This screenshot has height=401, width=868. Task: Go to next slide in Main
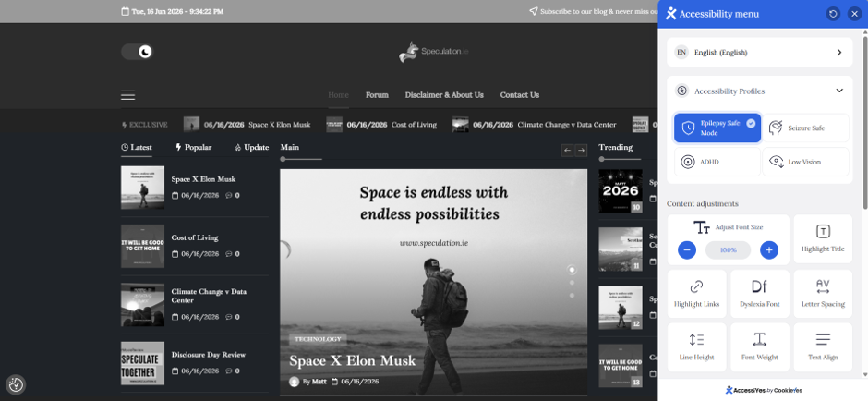tap(581, 150)
